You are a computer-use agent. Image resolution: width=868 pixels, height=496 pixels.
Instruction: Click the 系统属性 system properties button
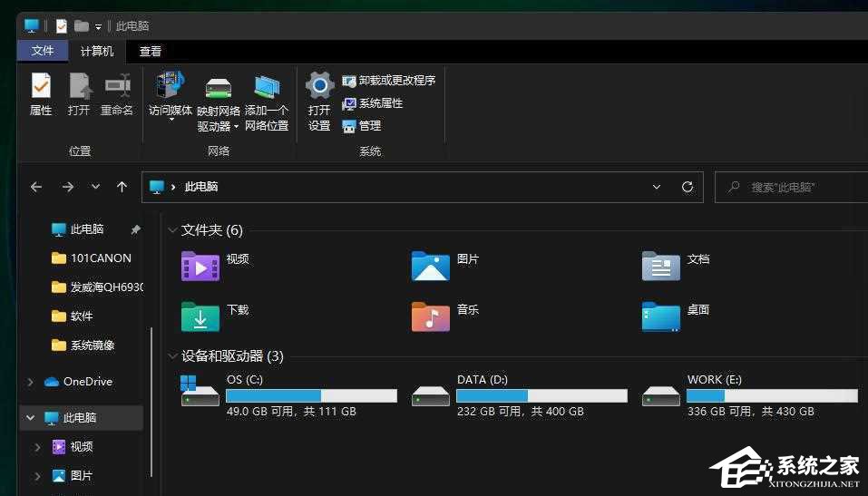pos(373,103)
